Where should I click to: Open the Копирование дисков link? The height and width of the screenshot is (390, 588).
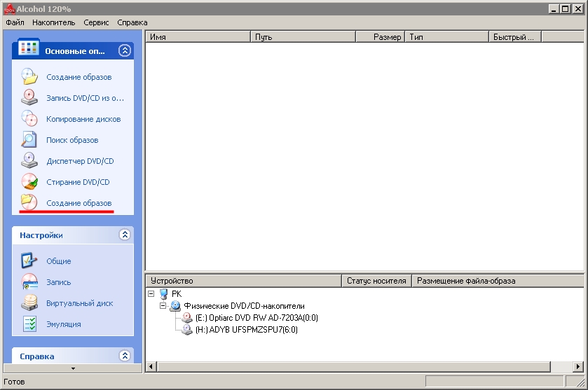tap(83, 119)
